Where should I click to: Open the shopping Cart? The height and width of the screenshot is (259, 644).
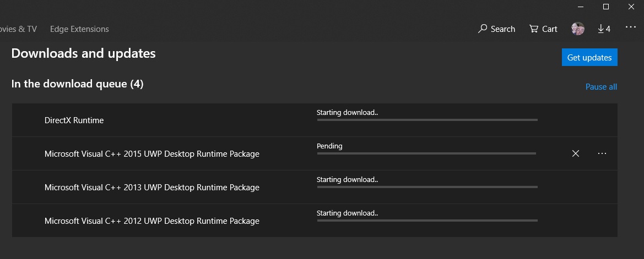click(x=543, y=29)
